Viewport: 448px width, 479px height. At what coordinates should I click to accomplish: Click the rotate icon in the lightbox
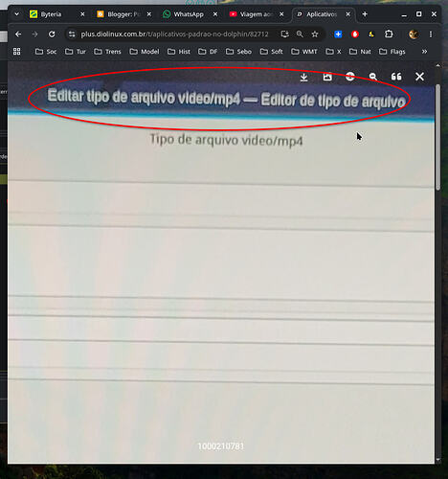pos(350,77)
